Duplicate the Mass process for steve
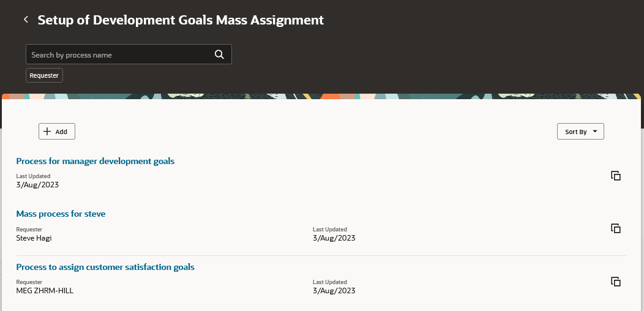This screenshot has height=311, width=644. point(616,228)
